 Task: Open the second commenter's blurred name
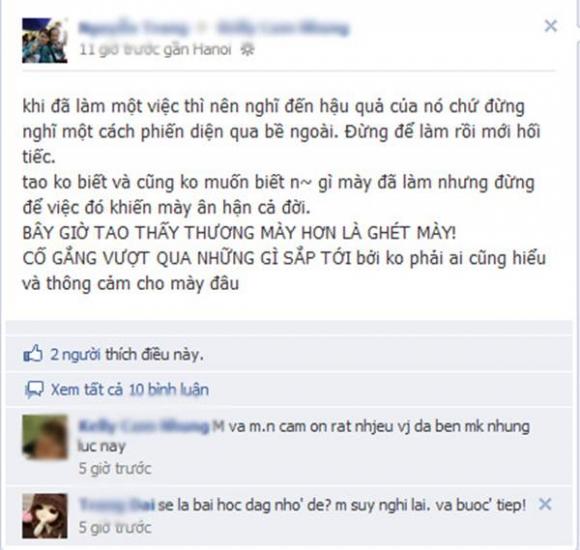coord(117,505)
